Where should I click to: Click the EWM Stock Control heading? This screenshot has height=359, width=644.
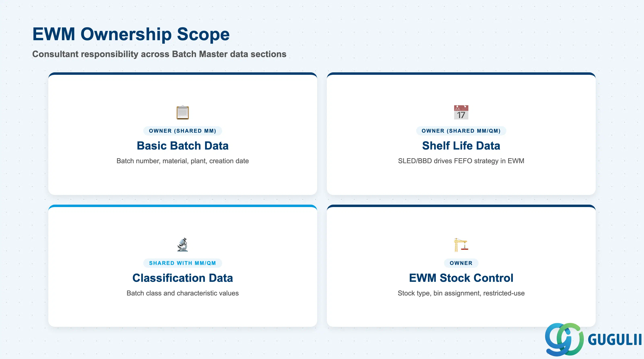(461, 278)
